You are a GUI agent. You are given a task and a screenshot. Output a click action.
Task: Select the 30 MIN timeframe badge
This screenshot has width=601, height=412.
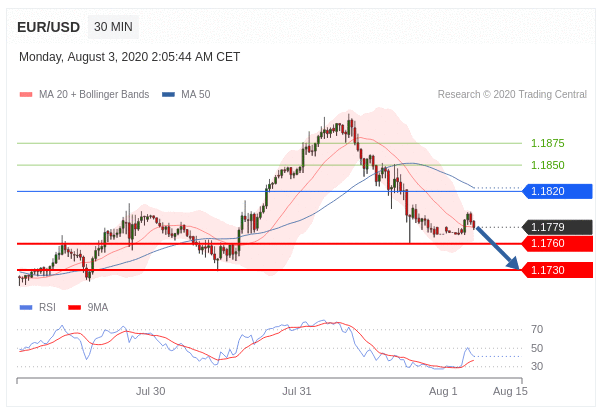(x=113, y=27)
